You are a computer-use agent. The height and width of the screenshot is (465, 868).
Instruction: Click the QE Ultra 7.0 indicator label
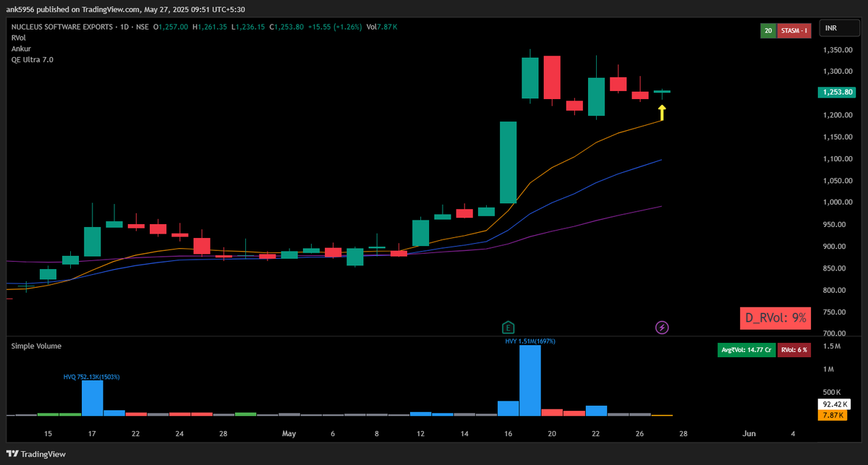click(x=32, y=59)
